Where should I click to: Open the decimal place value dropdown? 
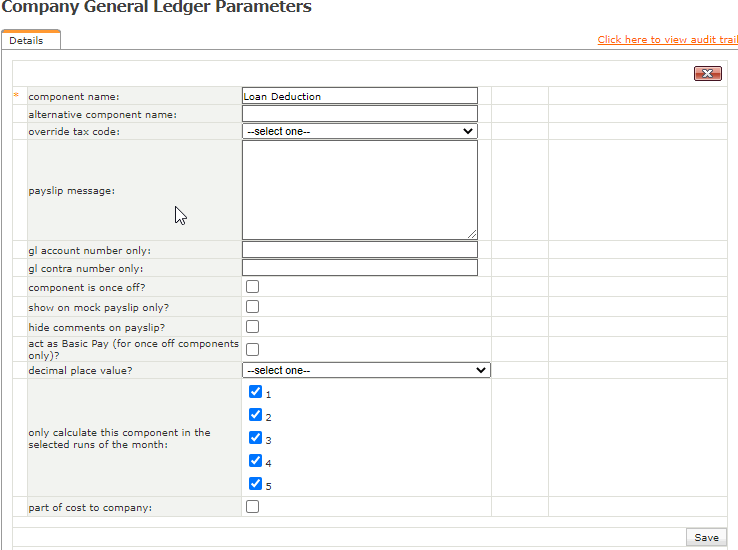point(366,370)
